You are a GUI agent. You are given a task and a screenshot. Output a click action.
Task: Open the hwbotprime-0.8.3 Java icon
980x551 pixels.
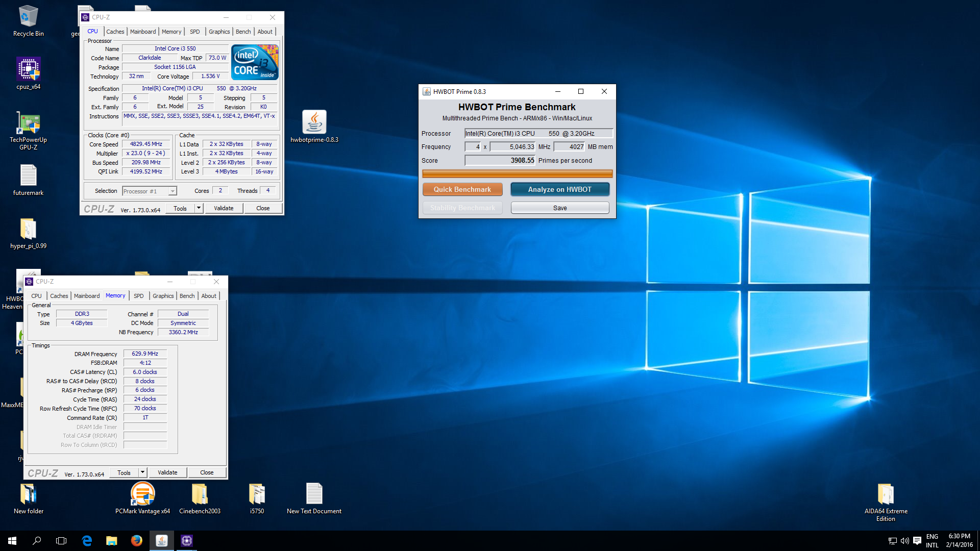click(314, 127)
